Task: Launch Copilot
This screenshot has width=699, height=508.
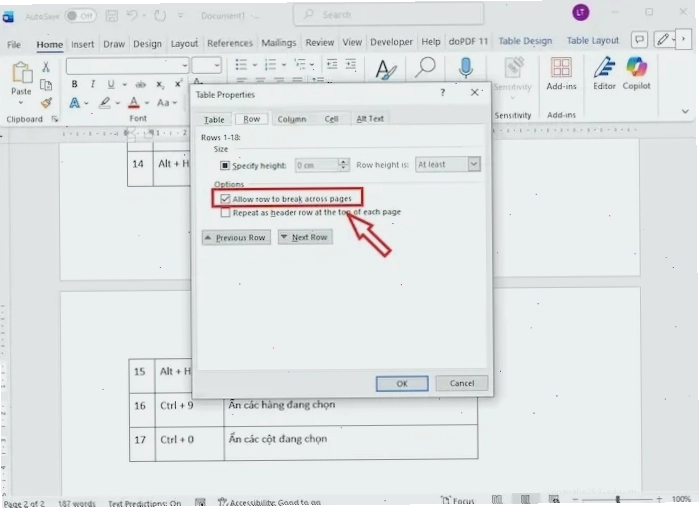Action: [636, 74]
